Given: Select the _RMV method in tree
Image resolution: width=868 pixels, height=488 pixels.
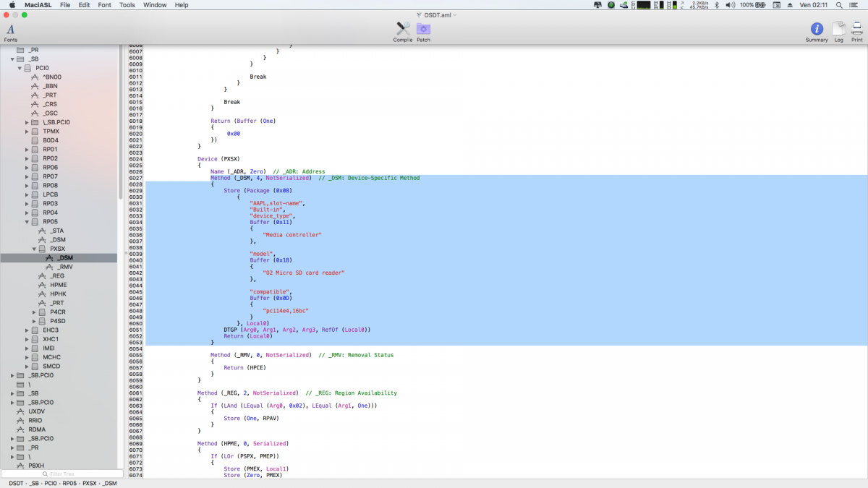Looking at the screenshot, I should tap(64, 267).
